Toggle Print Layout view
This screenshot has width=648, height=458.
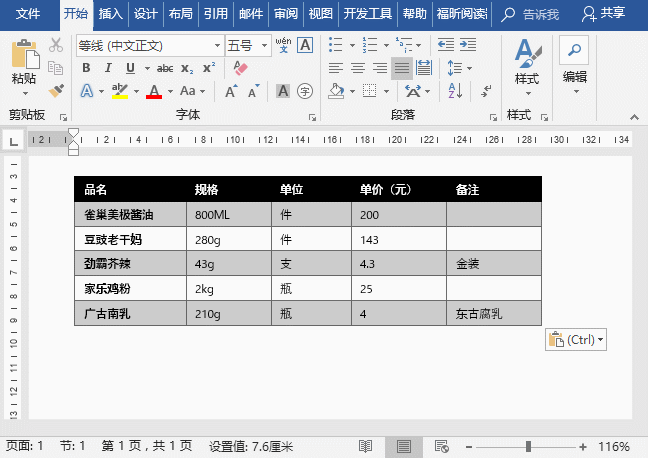pos(404,446)
